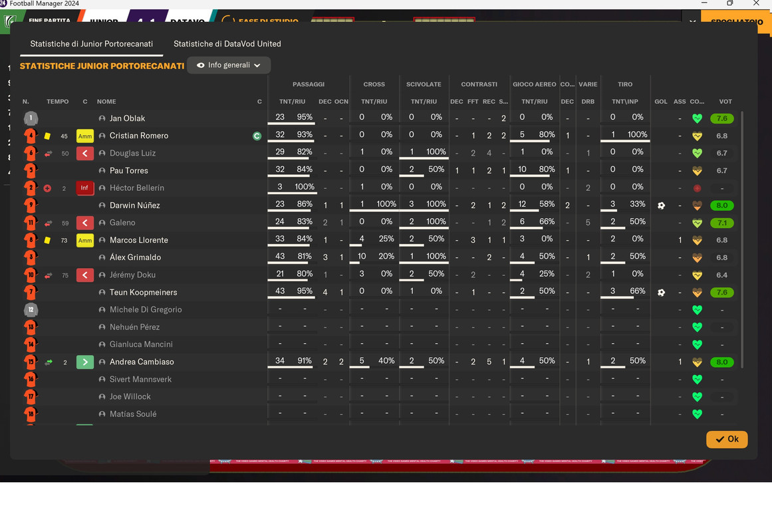772x532 pixels.
Task: Select the Statistiche di Junior Portorecanati tab
Action: click(x=92, y=44)
